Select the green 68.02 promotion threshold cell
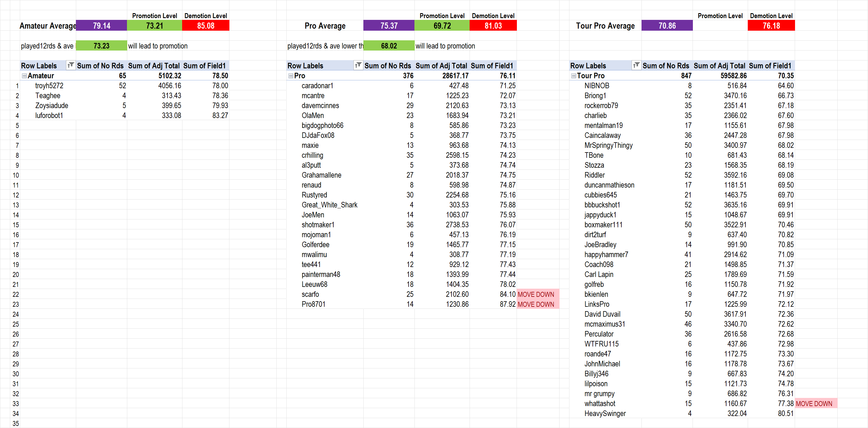Viewport: 868px width, 428px height. pos(388,46)
